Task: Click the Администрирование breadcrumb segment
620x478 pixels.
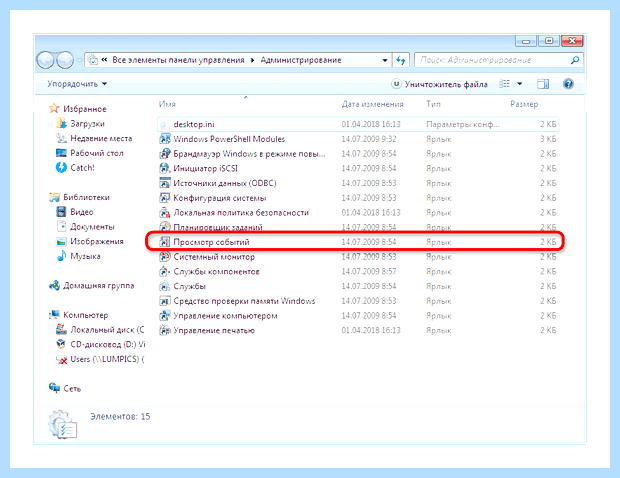Action: pos(301,60)
